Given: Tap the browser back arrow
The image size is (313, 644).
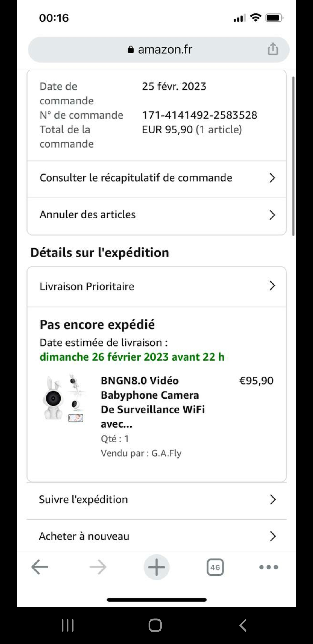Looking at the screenshot, I should 40,567.
